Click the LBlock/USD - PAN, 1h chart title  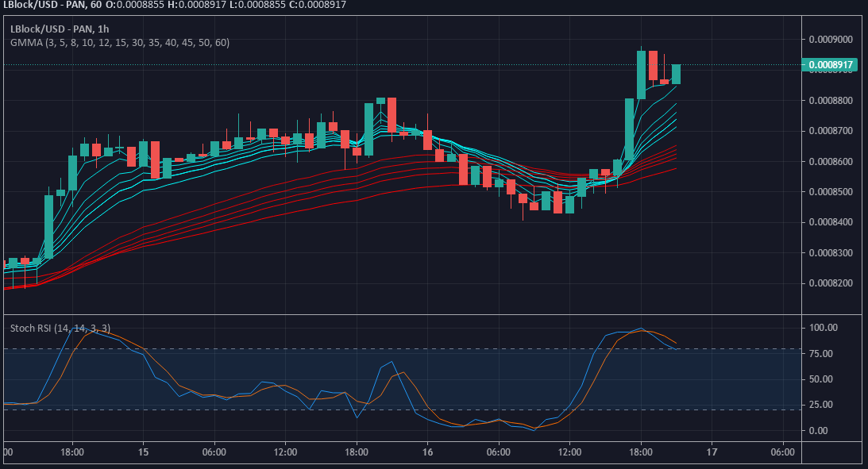point(60,29)
